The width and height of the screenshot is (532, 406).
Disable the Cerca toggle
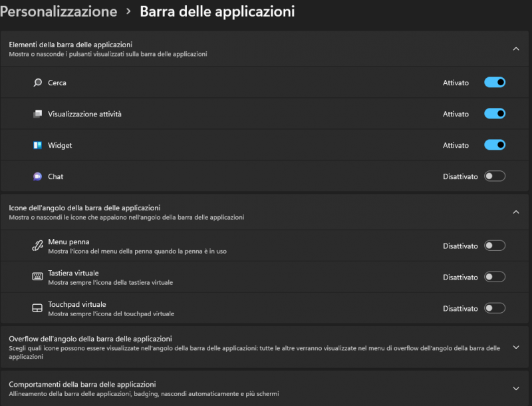click(495, 83)
